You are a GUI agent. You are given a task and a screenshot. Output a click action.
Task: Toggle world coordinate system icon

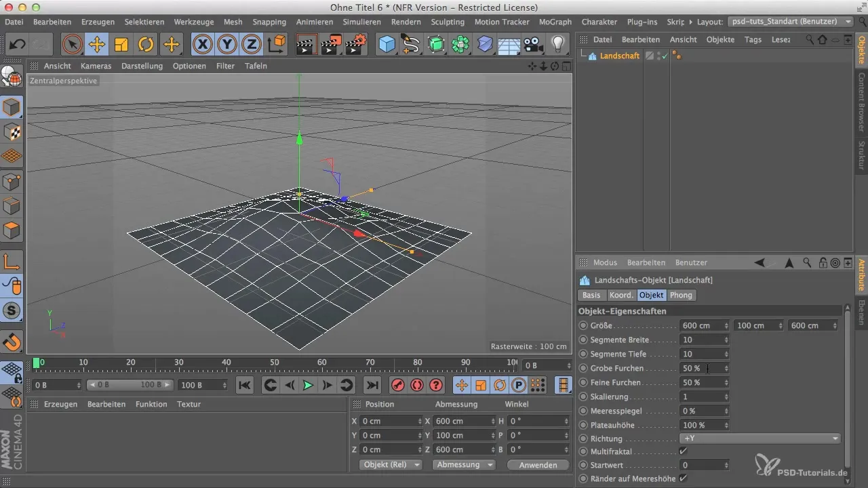click(276, 45)
